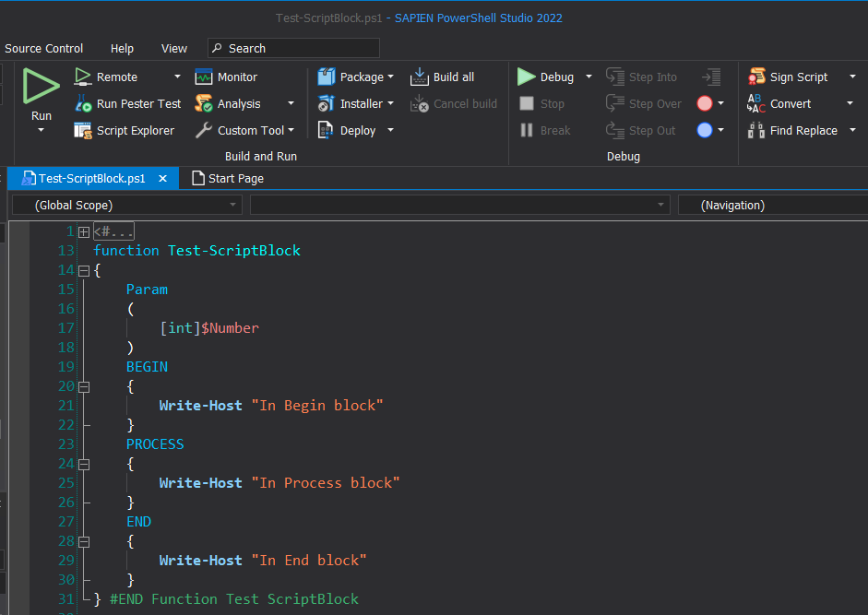The height and width of the screenshot is (615, 868).
Task: Click the Remote run icon
Action: tap(83, 77)
